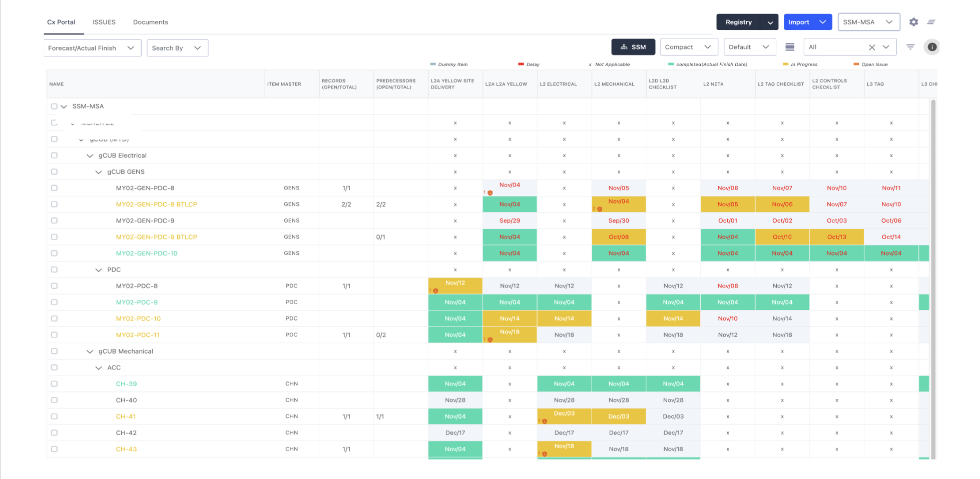Image resolution: width=980 pixels, height=479 pixels.
Task: Clear the All filter using the X icon
Action: [x=872, y=46]
